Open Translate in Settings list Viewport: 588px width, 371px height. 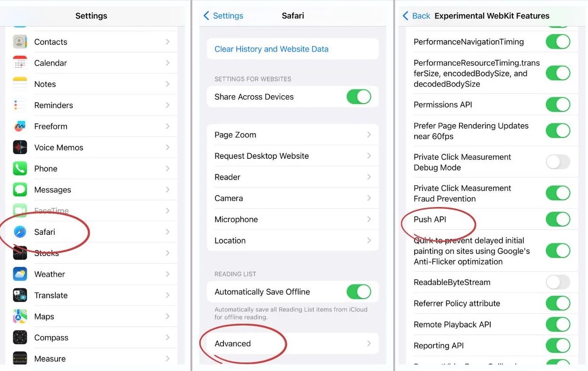[x=92, y=295]
